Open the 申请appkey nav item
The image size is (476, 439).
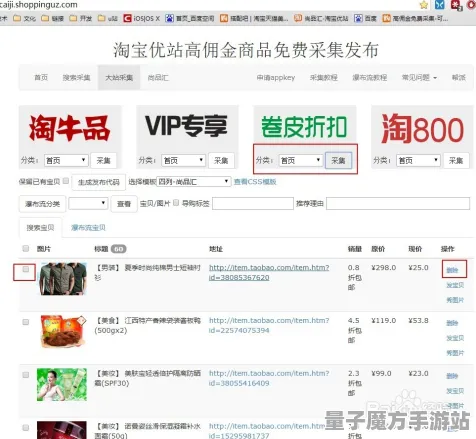click(x=276, y=78)
